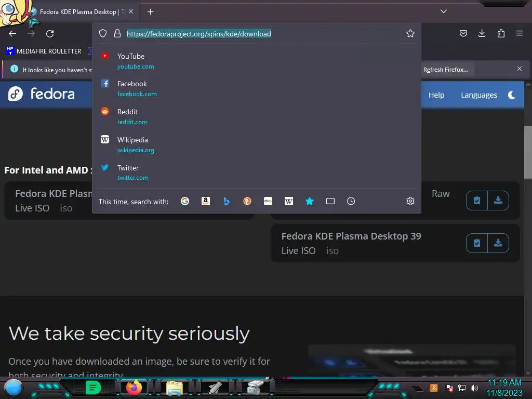
Task: List all tabs dropdown arrow
Action: [444, 11]
